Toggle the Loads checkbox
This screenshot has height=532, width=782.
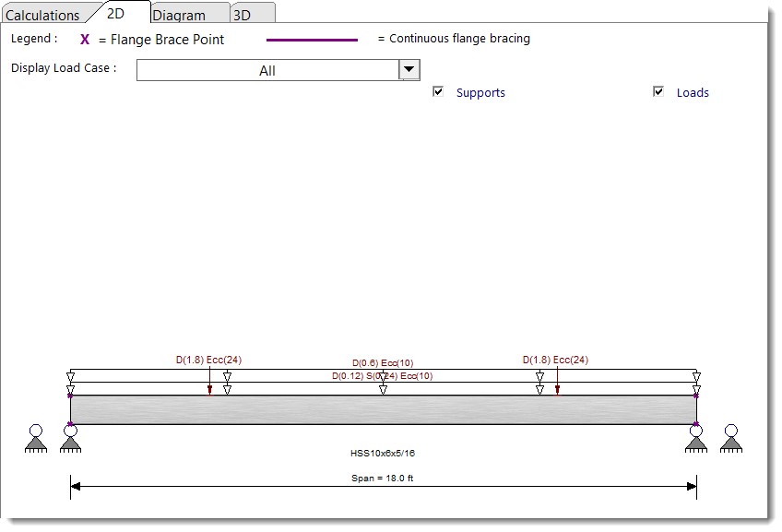click(x=658, y=92)
